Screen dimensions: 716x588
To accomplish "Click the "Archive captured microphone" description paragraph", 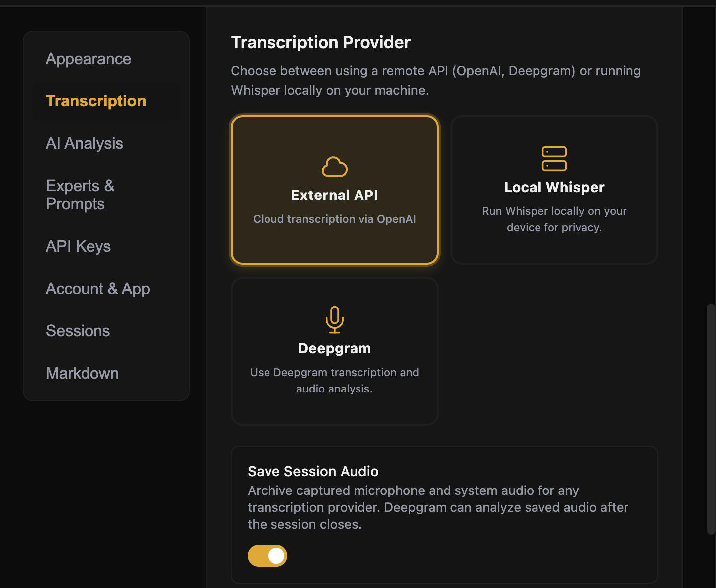I will (x=438, y=507).
